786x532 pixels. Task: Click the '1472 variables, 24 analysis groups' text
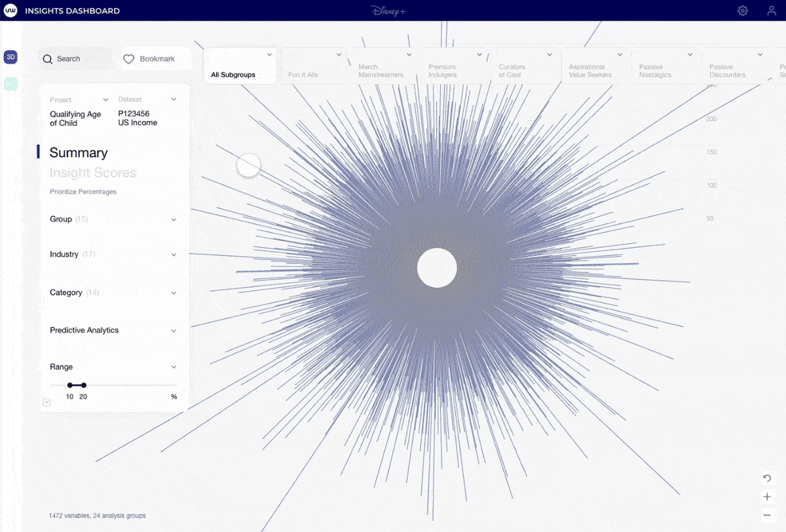coord(97,516)
